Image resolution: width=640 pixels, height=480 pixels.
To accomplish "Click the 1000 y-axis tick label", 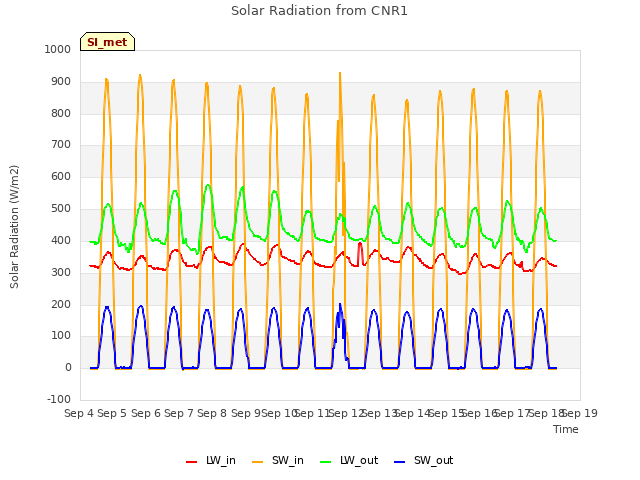I will click(58, 49).
